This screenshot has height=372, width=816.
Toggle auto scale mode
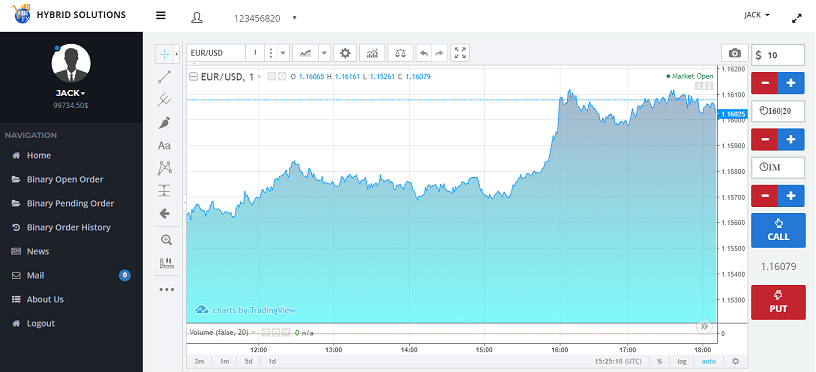tap(708, 361)
